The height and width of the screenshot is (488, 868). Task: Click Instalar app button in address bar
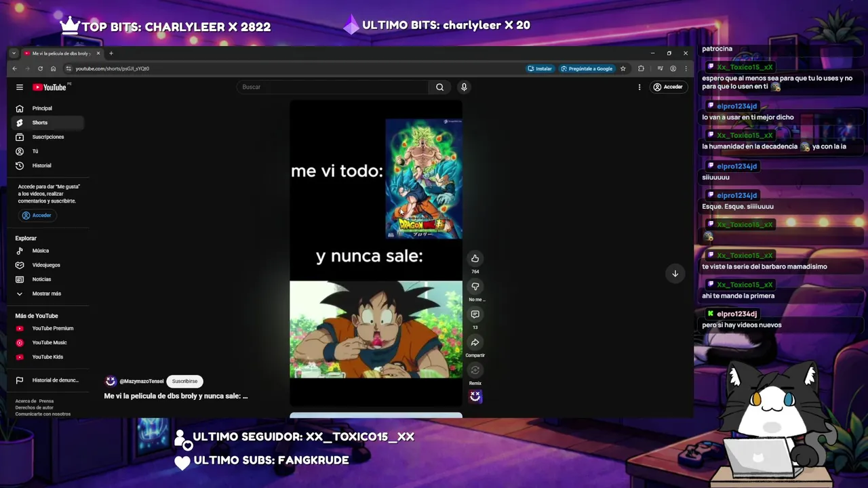tap(540, 68)
